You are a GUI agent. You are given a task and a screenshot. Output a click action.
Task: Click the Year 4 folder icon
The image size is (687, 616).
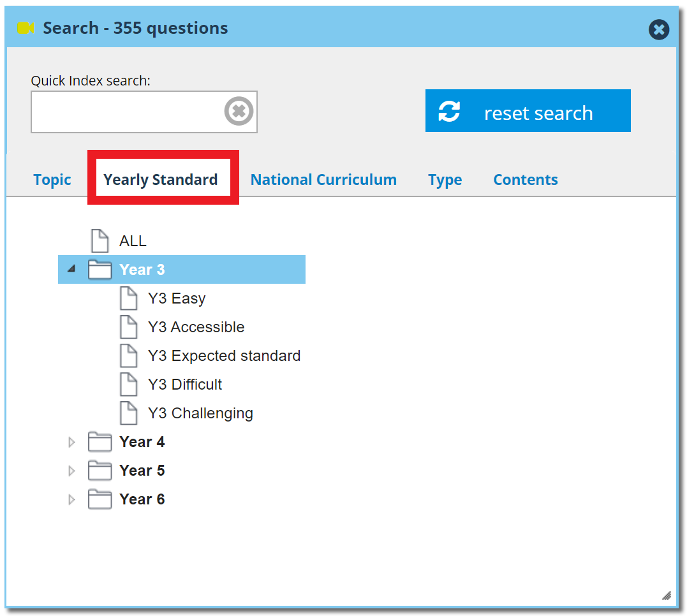(x=100, y=442)
